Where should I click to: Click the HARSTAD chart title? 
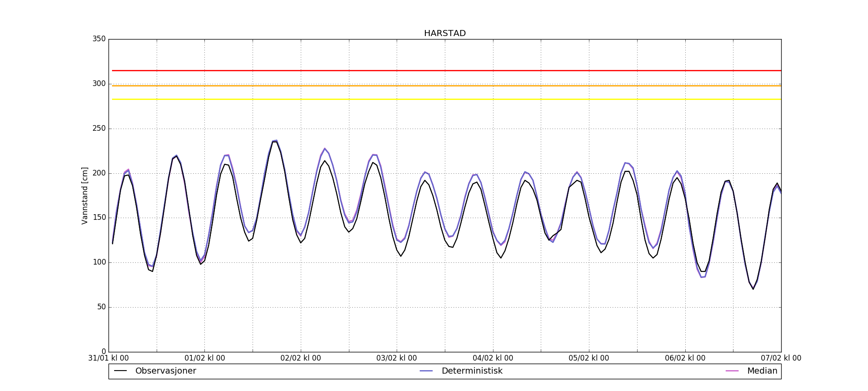coord(445,33)
